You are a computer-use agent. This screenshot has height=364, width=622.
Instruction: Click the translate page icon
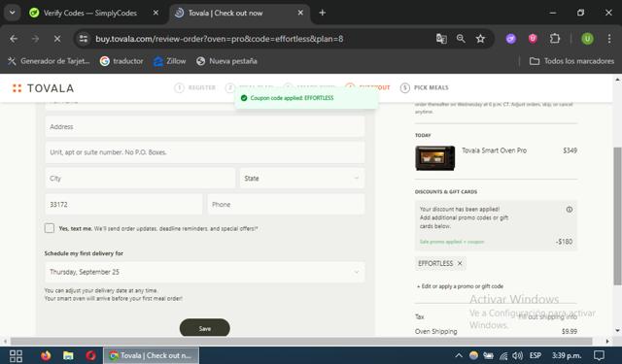click(441, 39)
